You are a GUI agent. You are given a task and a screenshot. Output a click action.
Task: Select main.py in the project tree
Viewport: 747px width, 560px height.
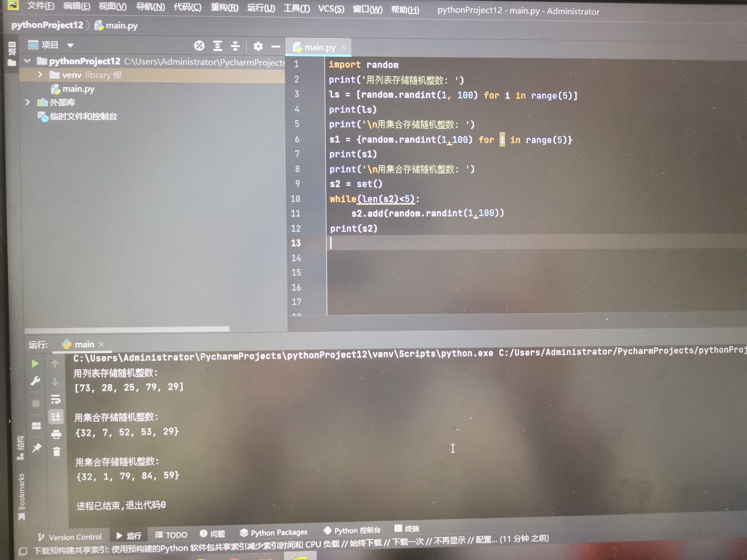click(x=78, y=89)
